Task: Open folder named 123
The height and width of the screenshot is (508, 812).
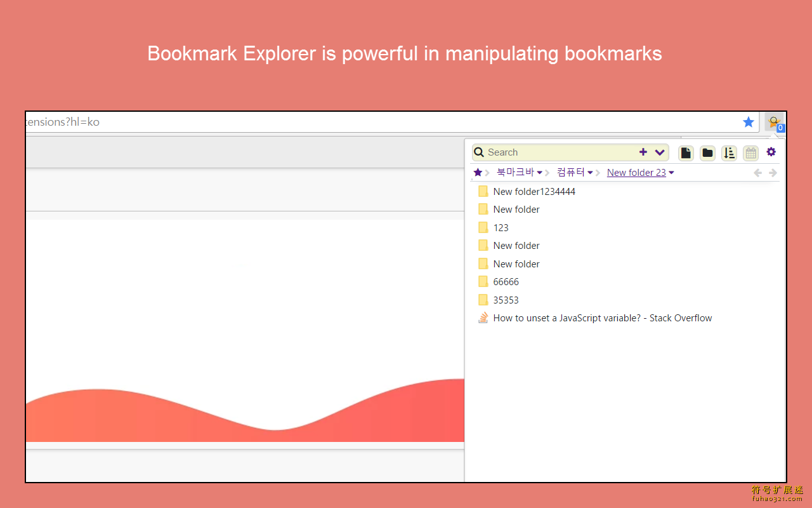Action: 501,227
